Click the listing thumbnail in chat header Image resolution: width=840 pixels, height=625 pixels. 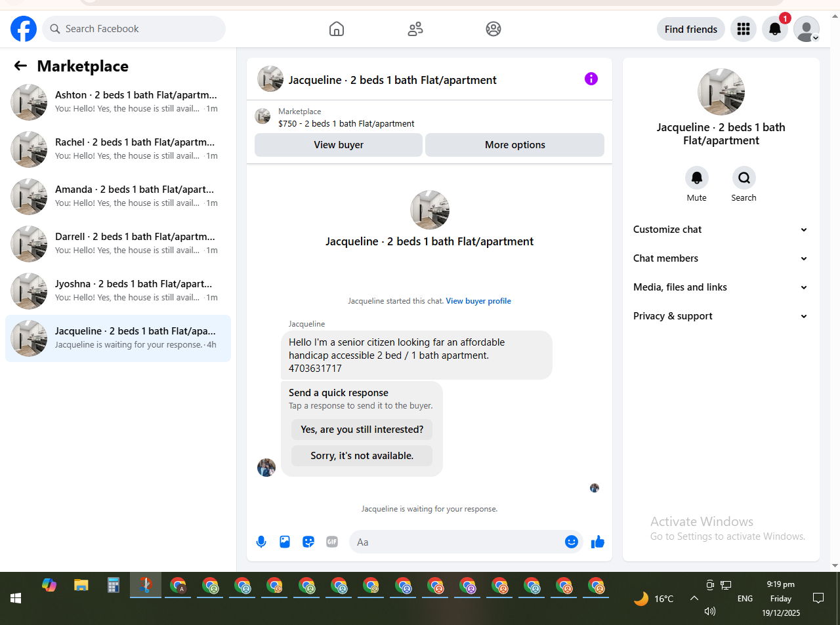270,79
